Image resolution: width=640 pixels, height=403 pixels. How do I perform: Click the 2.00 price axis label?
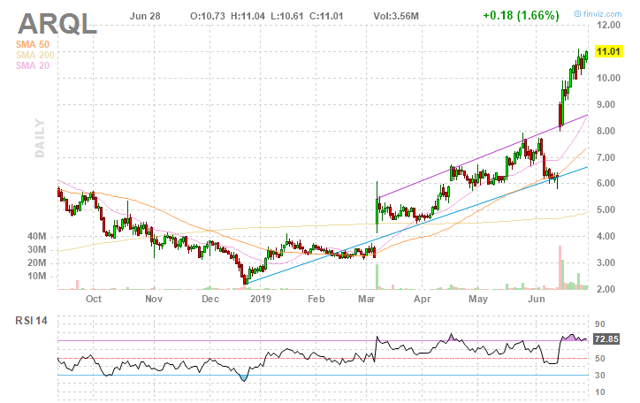click(x=606, y=289)
